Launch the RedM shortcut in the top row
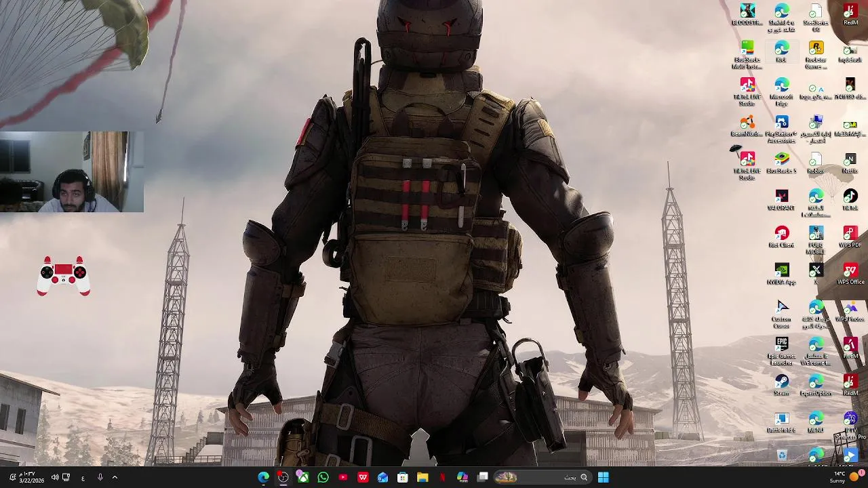This screenshot has height=488, width=868. [850, 14]
